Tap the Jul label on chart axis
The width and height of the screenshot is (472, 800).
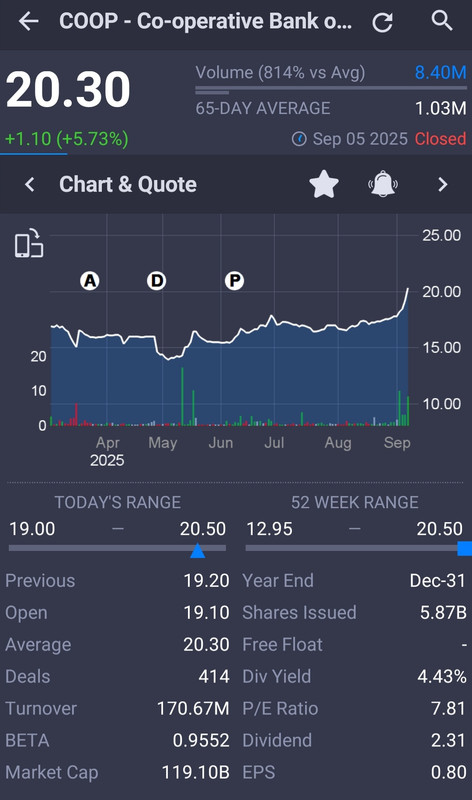(274, 442)
